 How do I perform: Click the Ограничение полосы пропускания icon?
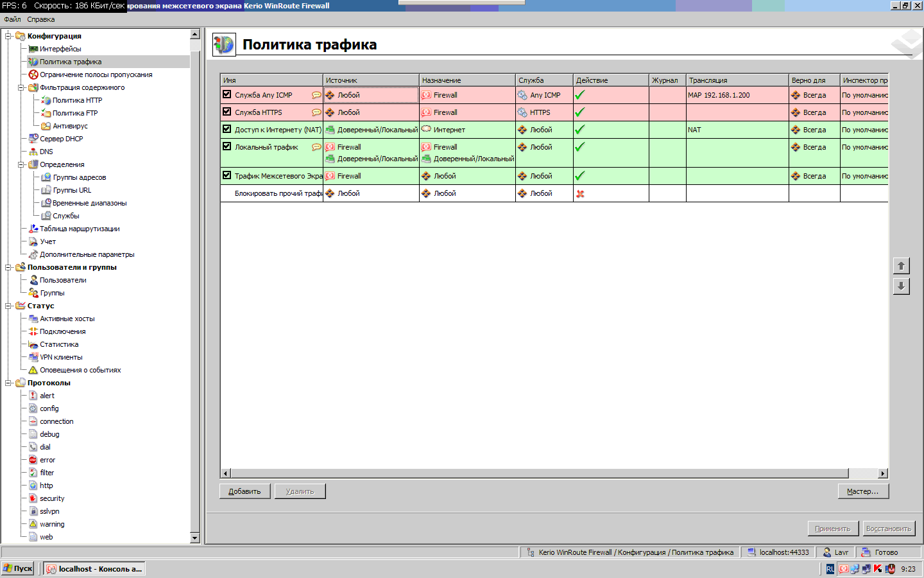coord(33,74)
